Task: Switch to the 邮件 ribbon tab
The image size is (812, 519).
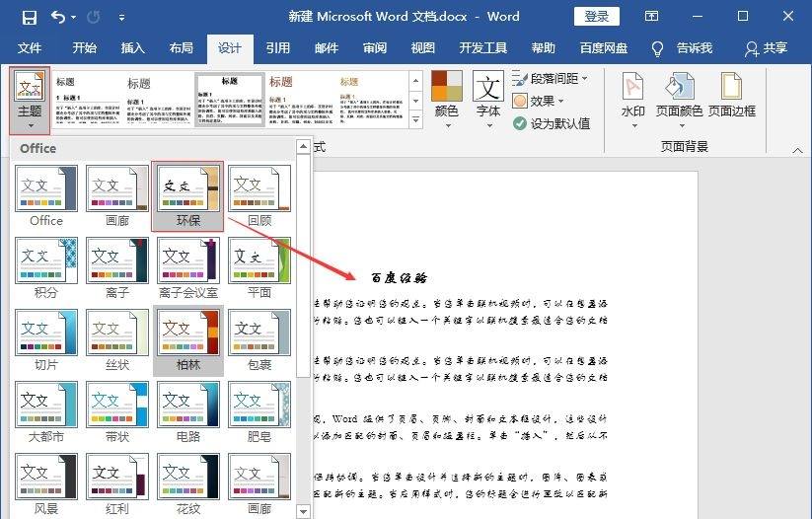Action: (x=327, y=48)
